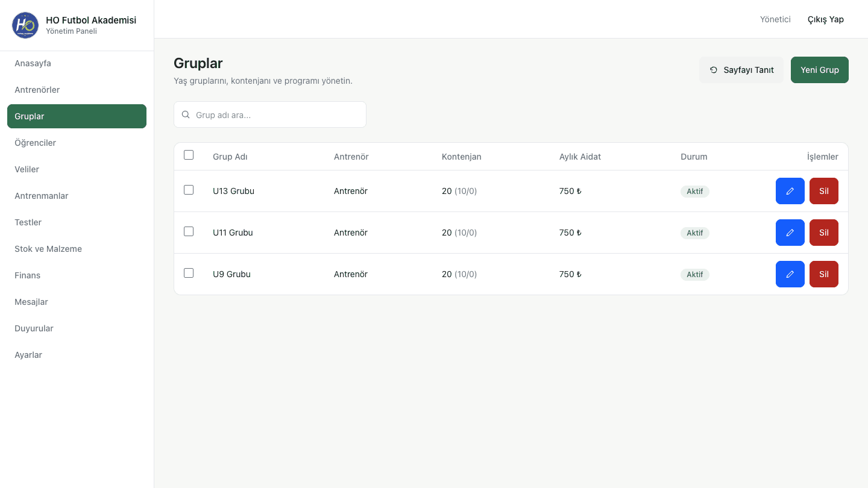Check the U11 Grubu row checkbox
The width and height of the screenshot is (868, 488).
coord(189,231)
